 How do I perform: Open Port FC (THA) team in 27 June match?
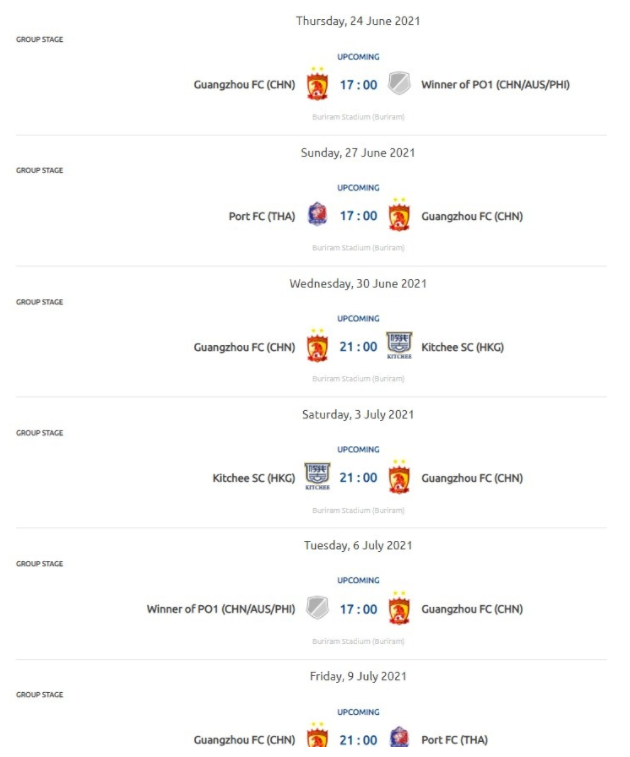tap(262, 216)
